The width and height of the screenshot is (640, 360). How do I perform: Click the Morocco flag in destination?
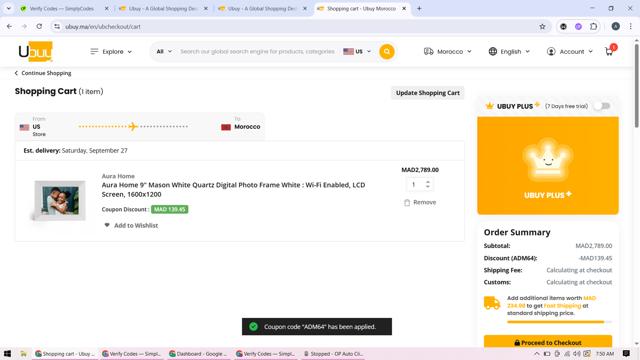click(x=226, y=127)
